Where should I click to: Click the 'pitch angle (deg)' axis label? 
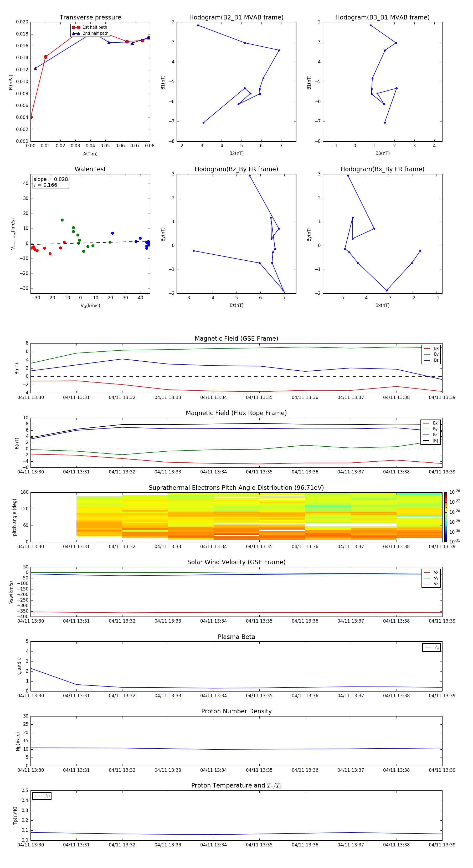14,517
